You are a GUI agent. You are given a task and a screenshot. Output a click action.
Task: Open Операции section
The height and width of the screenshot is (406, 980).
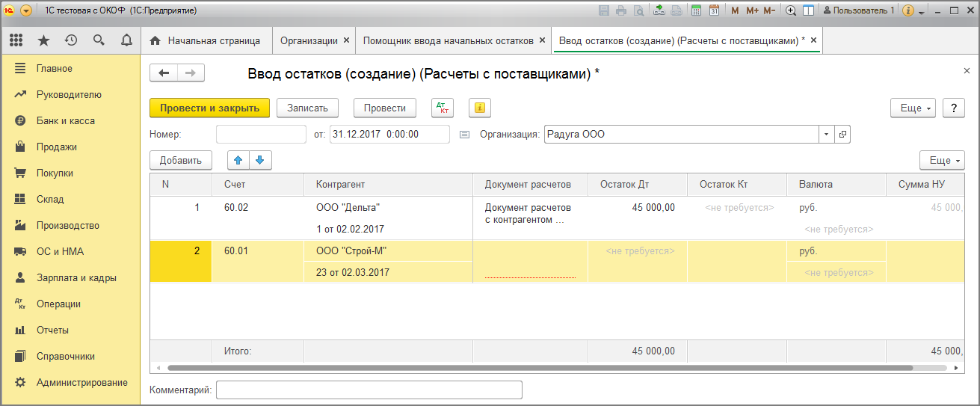[70, 304]
